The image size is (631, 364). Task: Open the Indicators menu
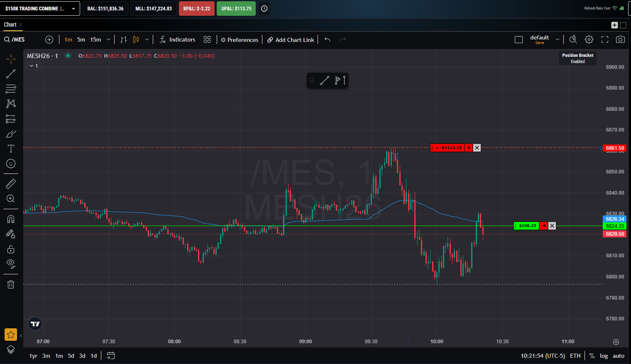(x=178, y=40)
